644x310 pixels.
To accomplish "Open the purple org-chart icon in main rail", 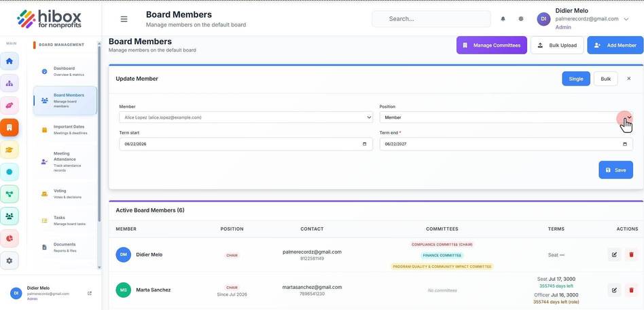I will click(x=10, y=83).
